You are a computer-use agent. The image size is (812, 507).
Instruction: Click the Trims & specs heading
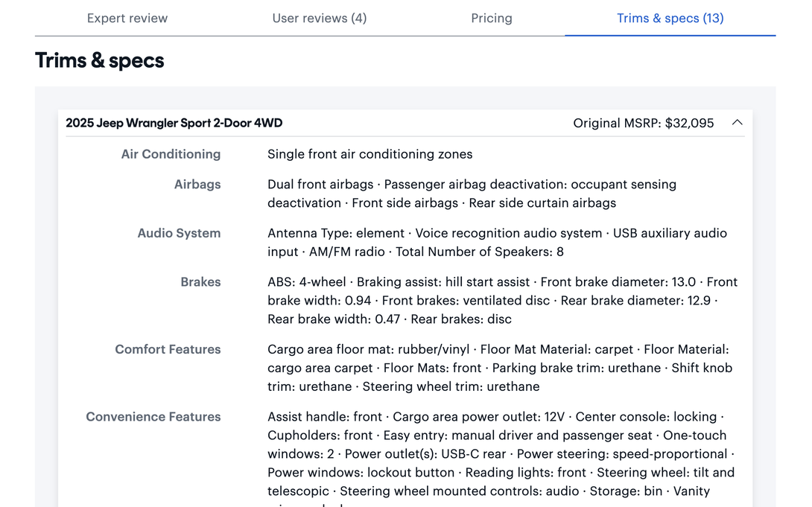tap(99, 60)
